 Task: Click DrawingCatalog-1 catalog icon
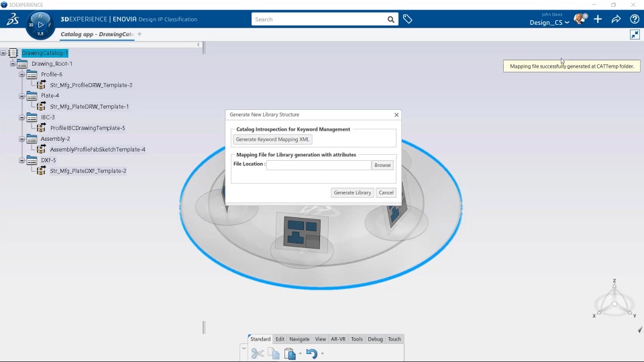pos(13,53)
